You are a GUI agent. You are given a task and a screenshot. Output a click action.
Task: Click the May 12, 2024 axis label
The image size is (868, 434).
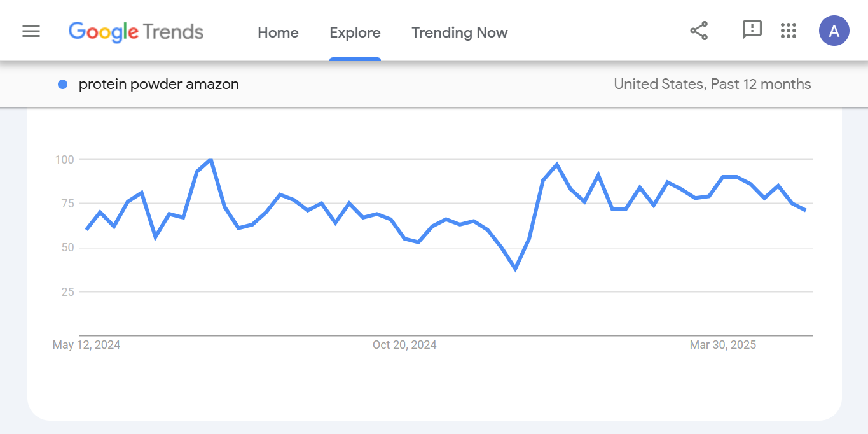(x=86, y=344)
